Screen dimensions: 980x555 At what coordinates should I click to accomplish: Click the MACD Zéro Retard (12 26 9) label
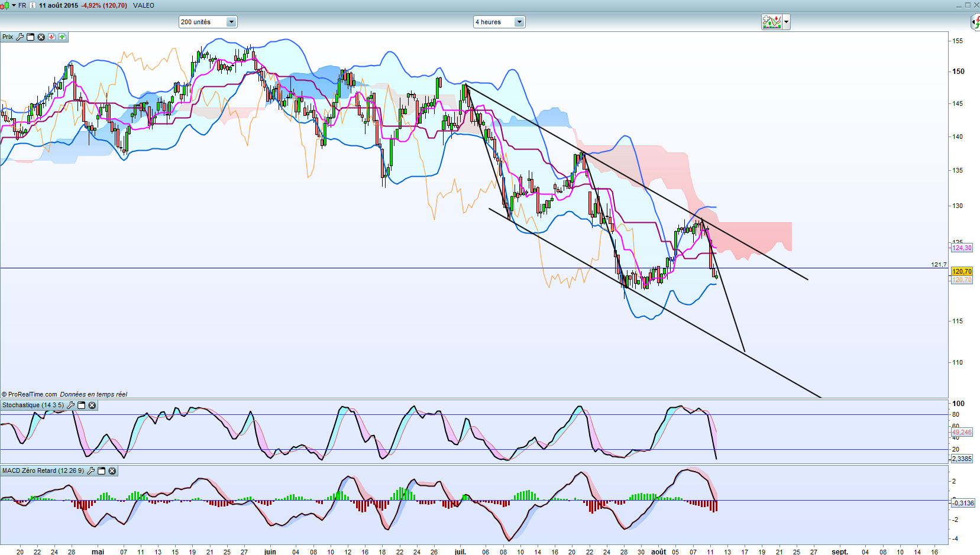[x=43, y=471]
